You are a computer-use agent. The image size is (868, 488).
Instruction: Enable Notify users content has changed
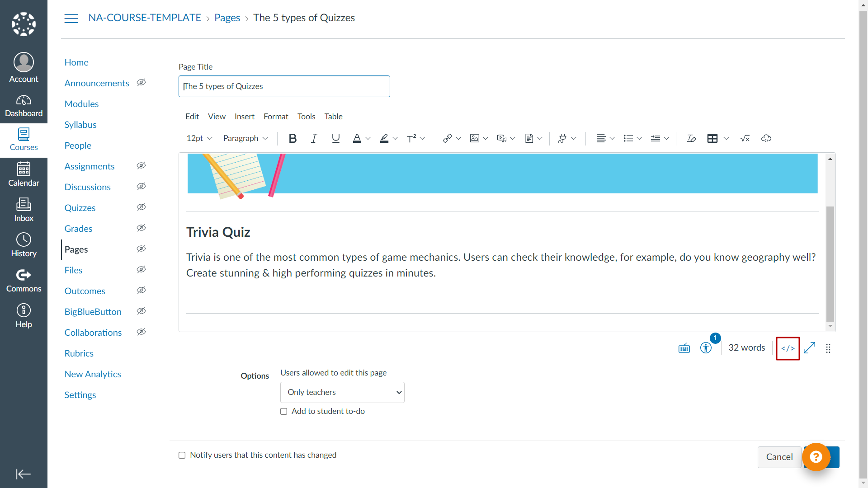click(x=183, y=455)
